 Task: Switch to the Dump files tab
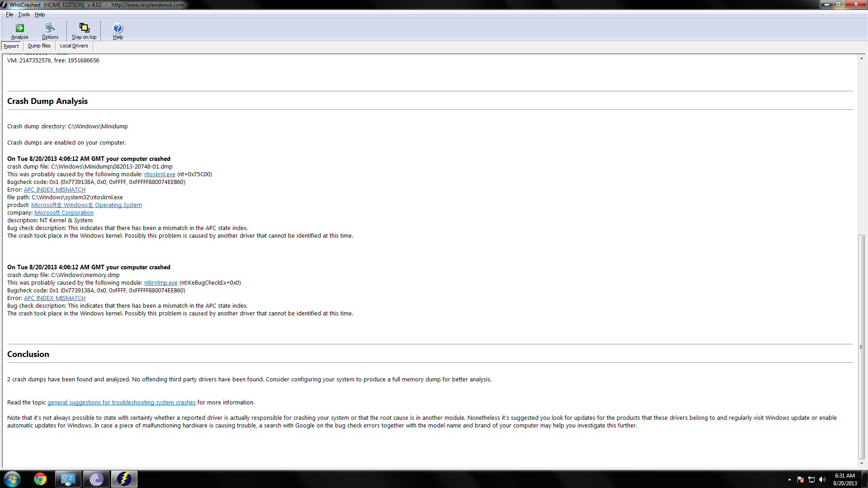pyautogui.click(x=39, y=46)
